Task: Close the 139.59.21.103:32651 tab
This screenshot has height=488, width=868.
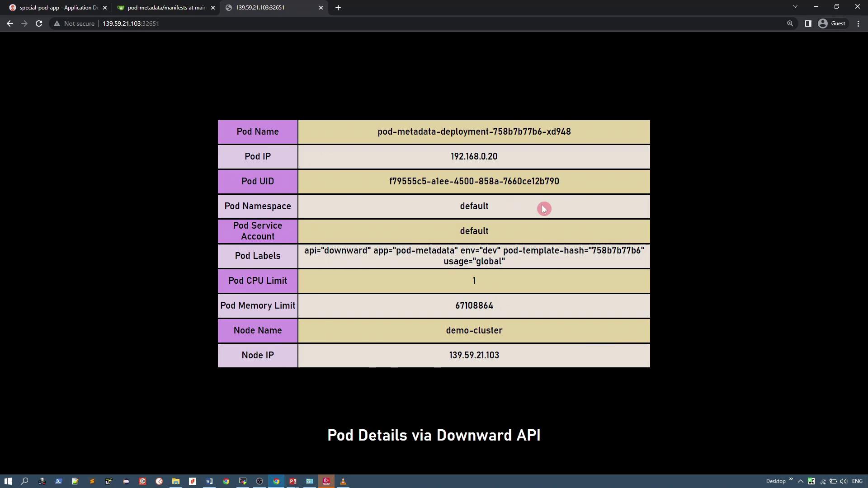Action: tap(321, 8)
